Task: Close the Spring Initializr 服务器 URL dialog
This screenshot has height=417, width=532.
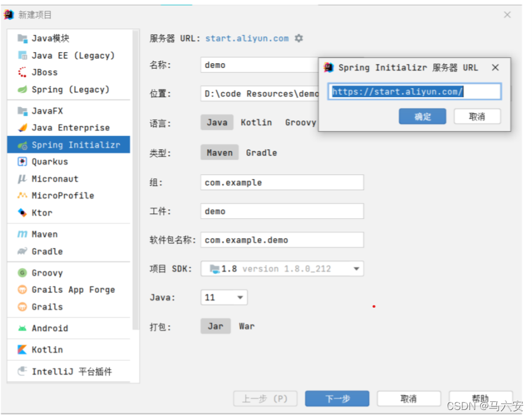Action: (x=495, y=67)
